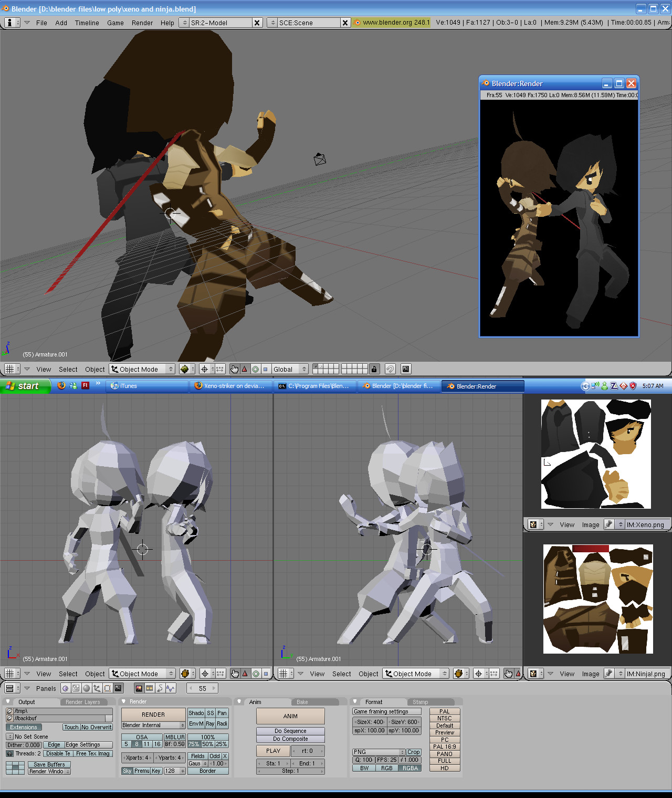Click translate manipulator hand in bottom-left viewport

tap(235, 674)
